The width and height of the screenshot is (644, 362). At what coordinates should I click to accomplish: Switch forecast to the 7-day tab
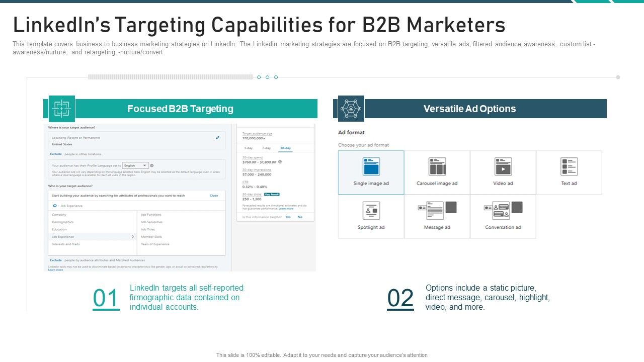click(266, 148)
